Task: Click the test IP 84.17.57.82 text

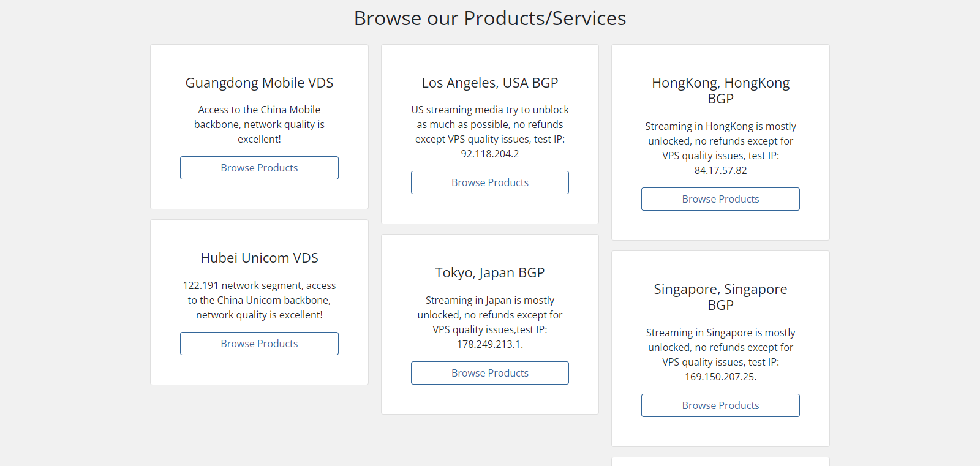Action: [x=720, y=170]
